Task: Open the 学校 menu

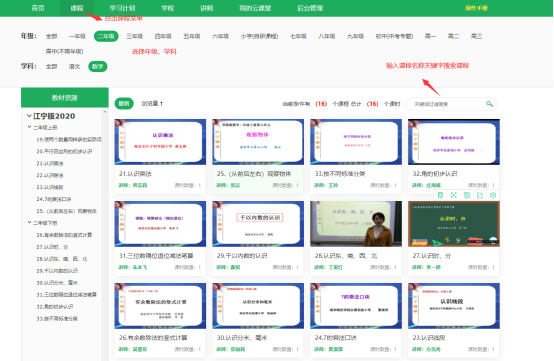Action: coord(167,8)
